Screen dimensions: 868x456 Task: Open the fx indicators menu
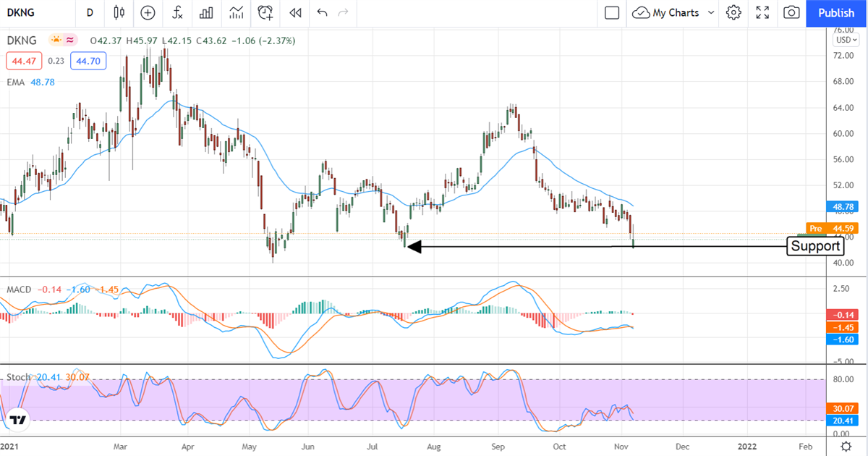point(176,12)
